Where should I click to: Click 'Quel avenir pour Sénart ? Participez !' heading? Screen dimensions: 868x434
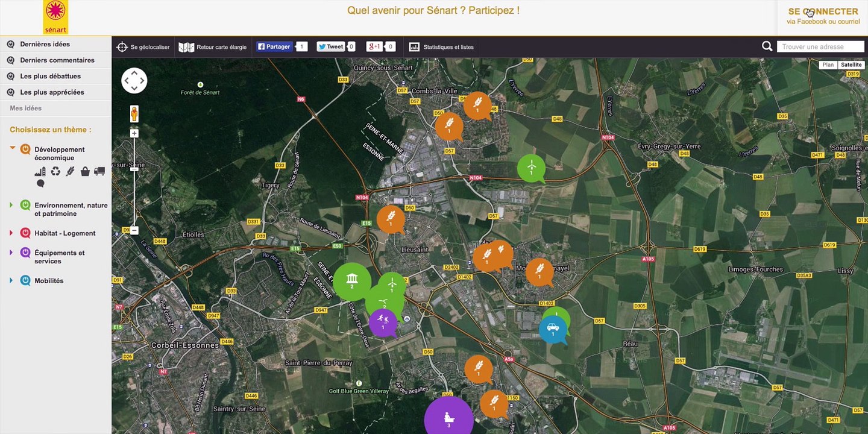point(433,10)
